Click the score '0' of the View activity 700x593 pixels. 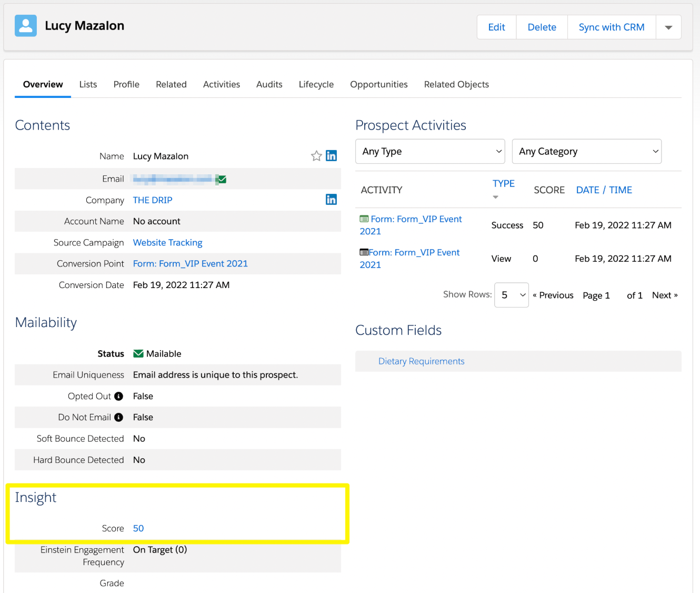535,259
